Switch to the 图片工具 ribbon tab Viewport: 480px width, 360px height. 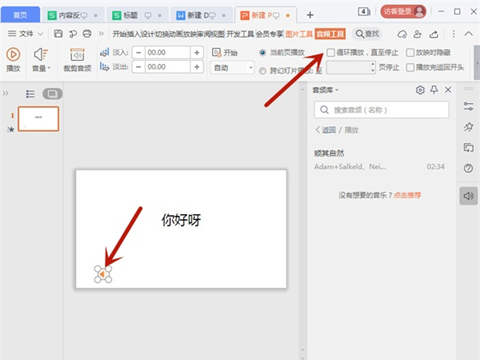(299, 34)
